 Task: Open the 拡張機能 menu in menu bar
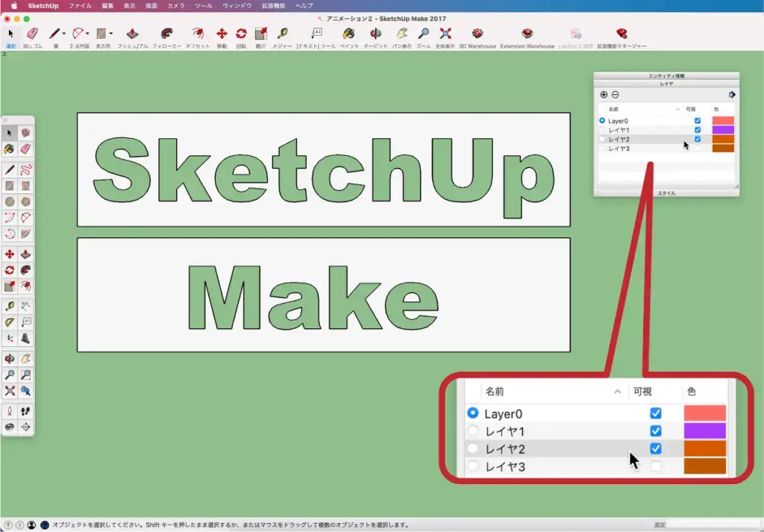[274, 5]
